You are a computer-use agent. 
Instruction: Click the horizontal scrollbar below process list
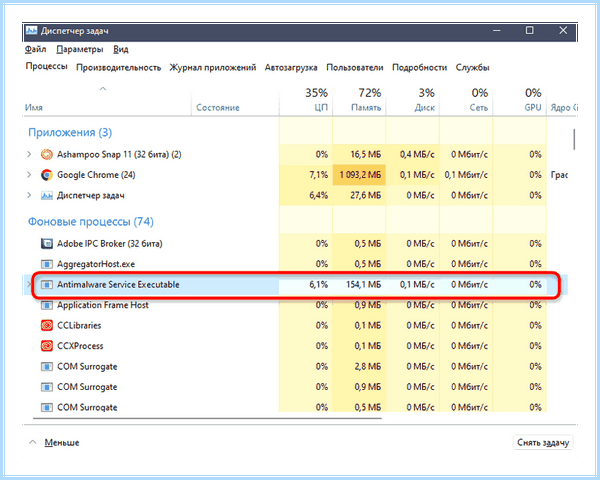(x=207, y=418)
